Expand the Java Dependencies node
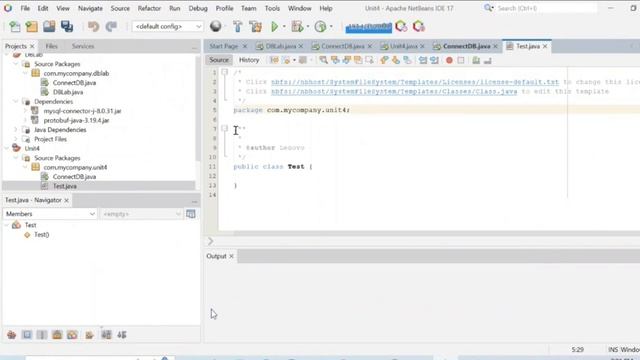The width and height of the screenshot is (640, 360). (x=16, y=130)
